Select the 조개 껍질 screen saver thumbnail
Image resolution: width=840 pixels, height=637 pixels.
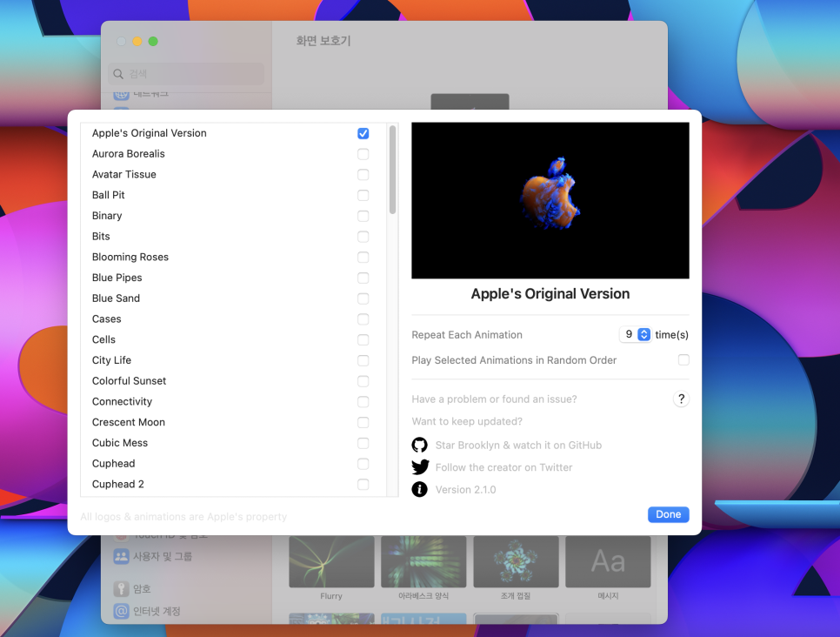click(x=516, y=562)
